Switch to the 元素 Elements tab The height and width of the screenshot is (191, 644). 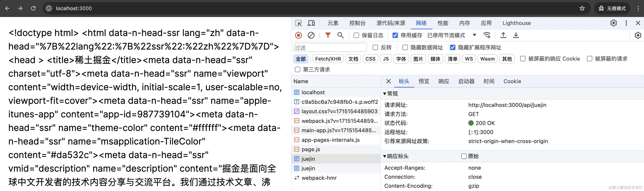coord(333,23)
